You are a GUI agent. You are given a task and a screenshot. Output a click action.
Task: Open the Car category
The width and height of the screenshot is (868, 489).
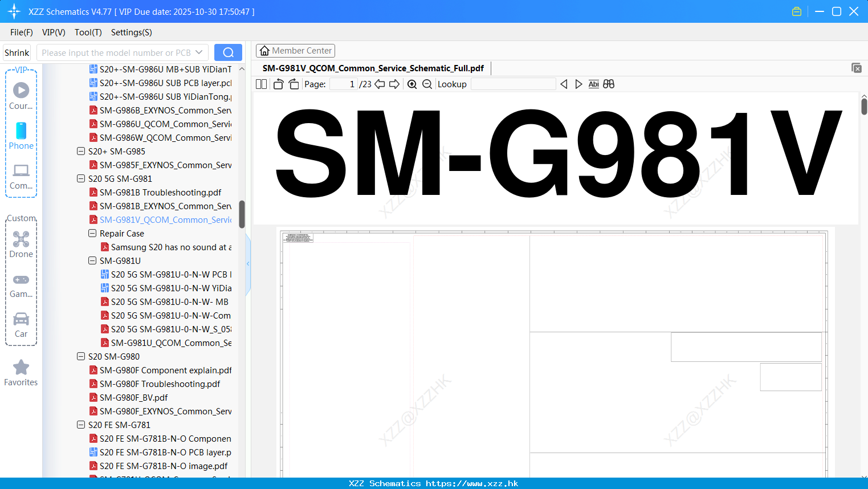(x=21, y=324)
